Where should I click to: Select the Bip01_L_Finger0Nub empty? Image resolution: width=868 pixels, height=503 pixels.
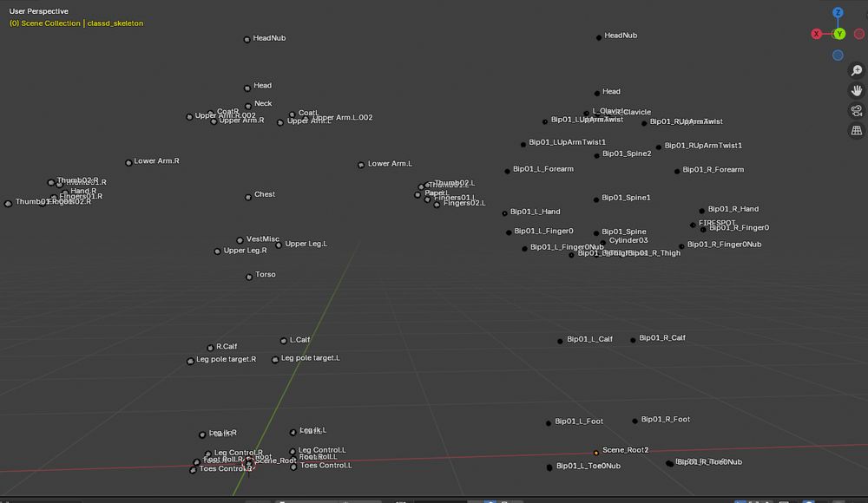(524, 248)
